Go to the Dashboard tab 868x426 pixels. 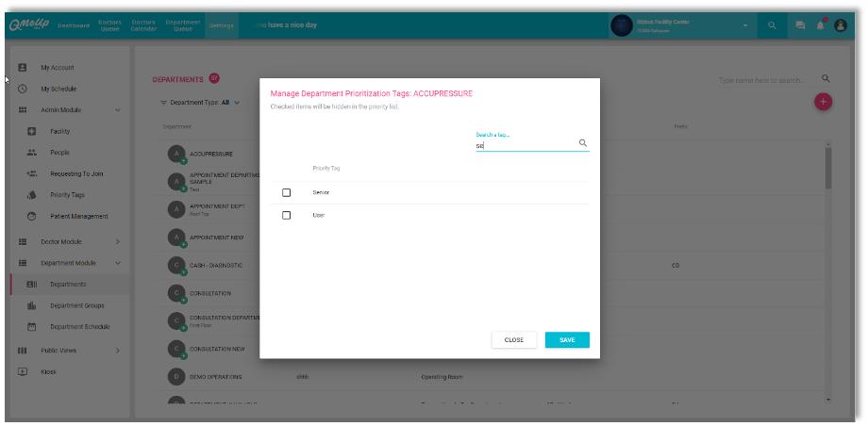pos(74,25)
